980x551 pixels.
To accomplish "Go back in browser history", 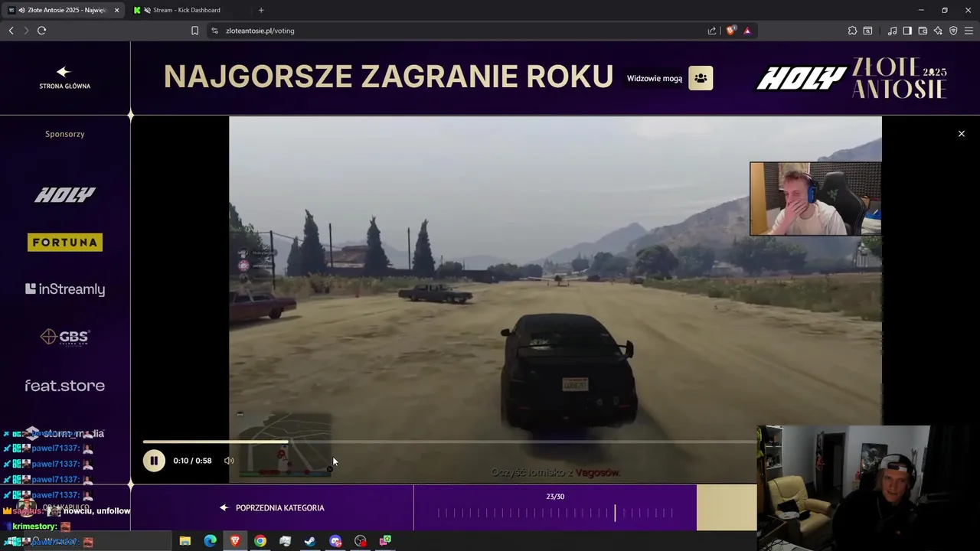I will click(11, 31).
